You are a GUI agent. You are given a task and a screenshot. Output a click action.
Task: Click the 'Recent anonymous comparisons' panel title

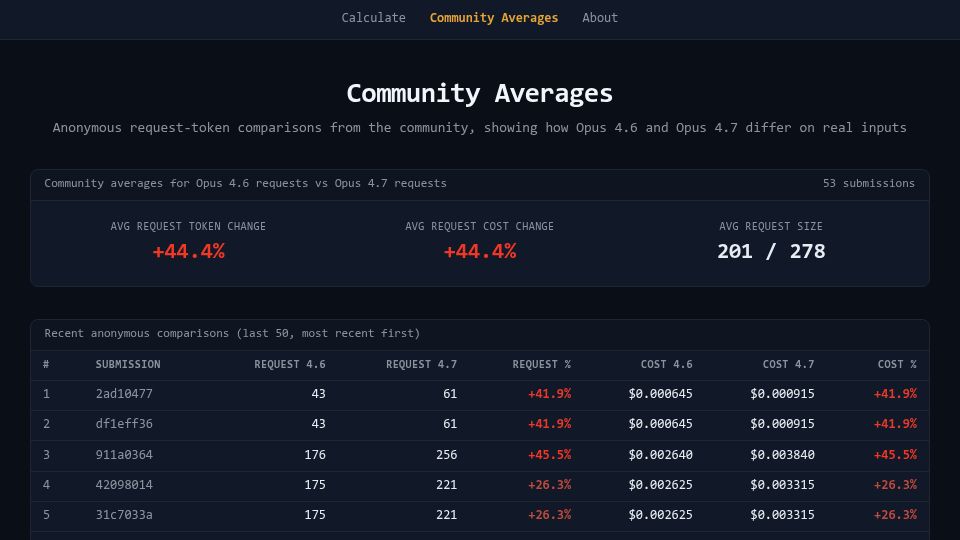[232, 333]
